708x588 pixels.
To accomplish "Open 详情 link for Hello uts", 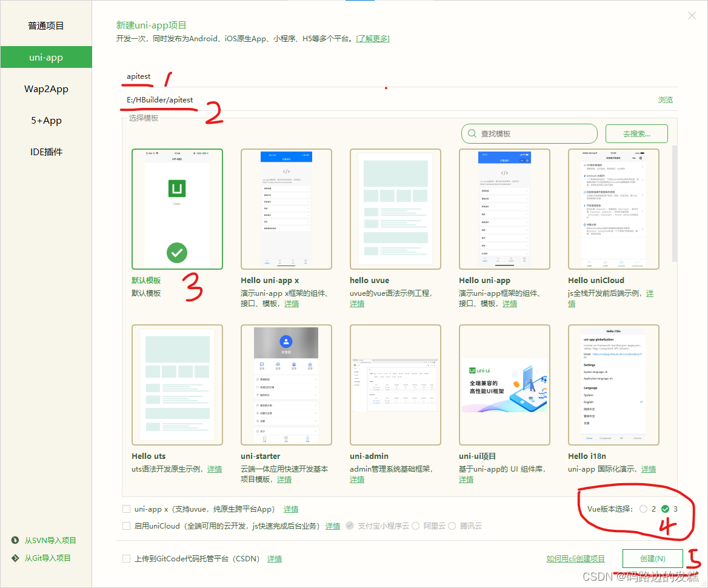I will pyautogui.click(x=215, y=469).
